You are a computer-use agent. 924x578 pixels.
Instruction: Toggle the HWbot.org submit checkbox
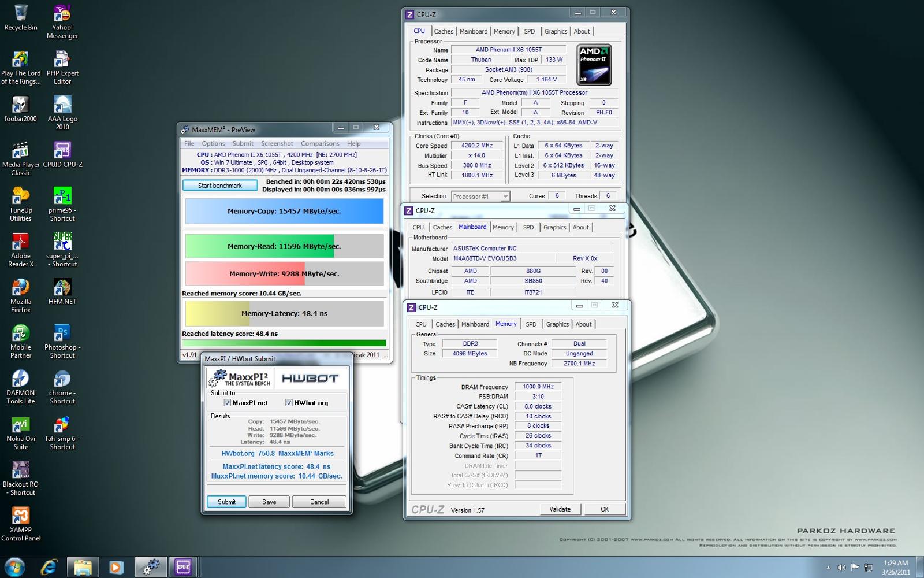pos(289,403)
